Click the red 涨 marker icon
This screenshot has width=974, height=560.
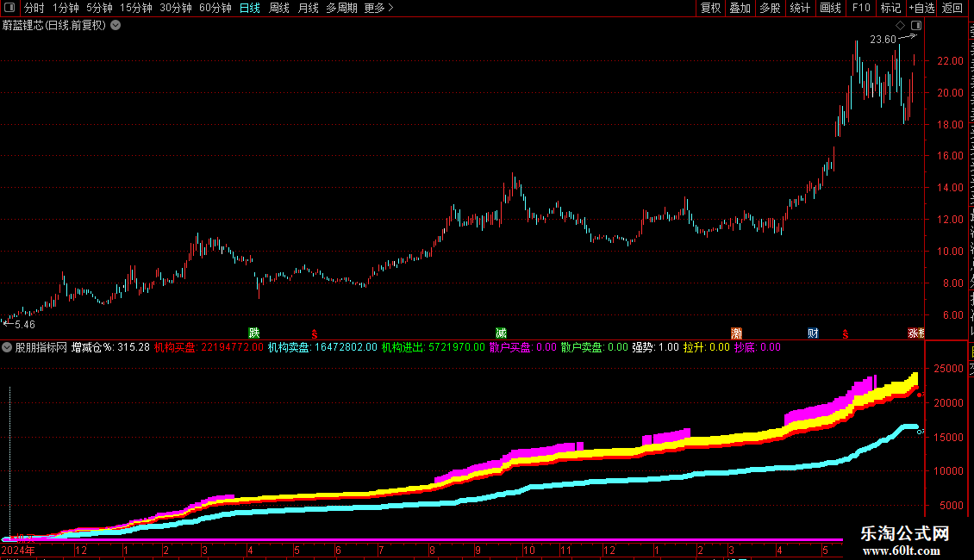coord(913,333)
